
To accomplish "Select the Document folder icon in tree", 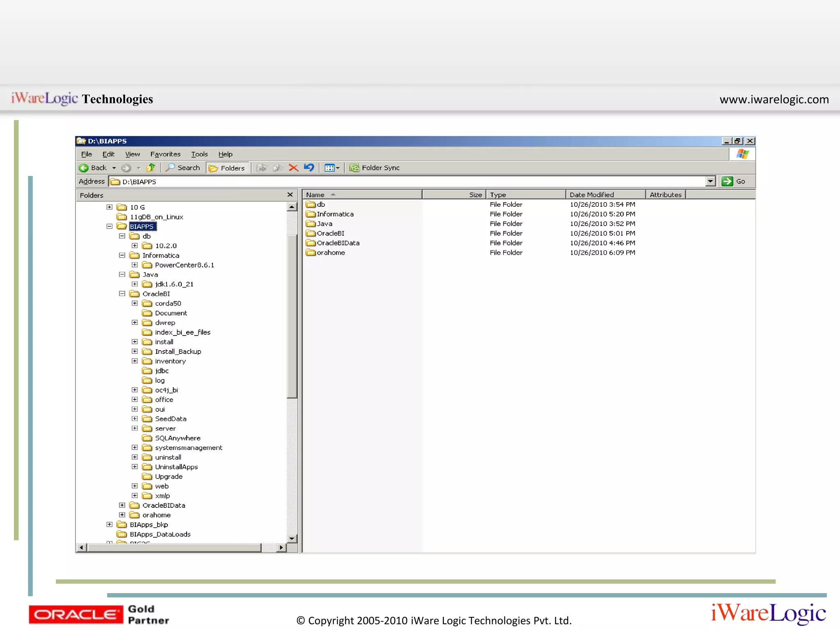I will (147, 313).
